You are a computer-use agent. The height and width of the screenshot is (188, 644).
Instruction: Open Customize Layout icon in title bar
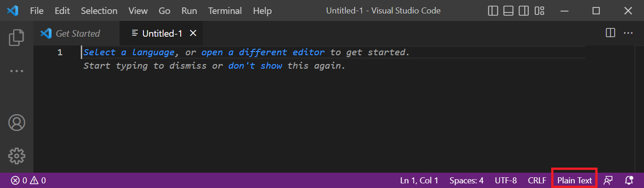(x=539, y=11)
